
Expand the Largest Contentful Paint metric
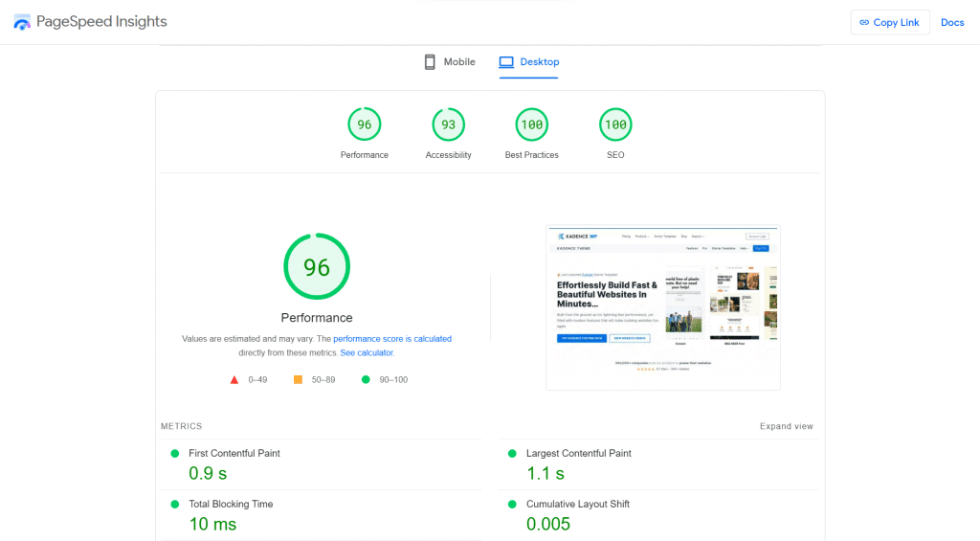coord(578,453)
